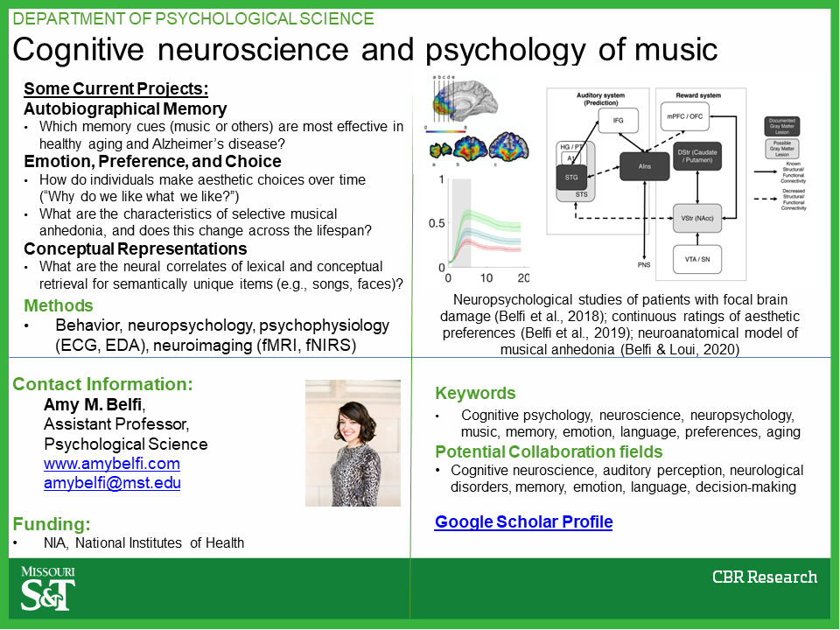Click the CBR Research footer text

click(x=764, y=577)
